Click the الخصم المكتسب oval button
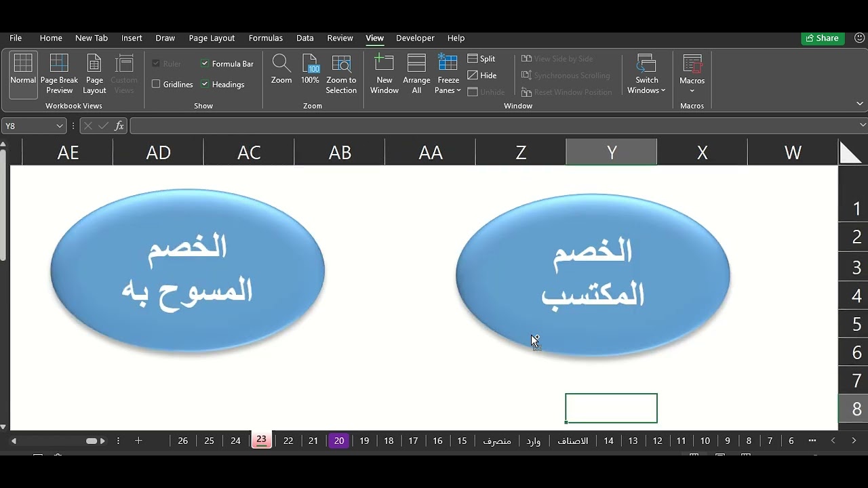This screenshot has height=488, width=868. click(593, 275)
